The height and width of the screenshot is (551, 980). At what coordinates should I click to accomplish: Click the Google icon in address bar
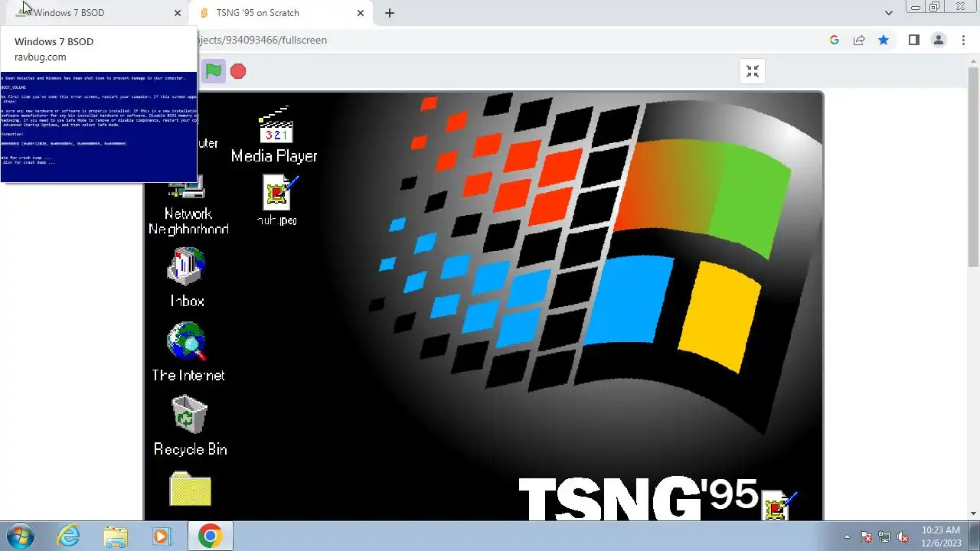[x=835, y=40]
